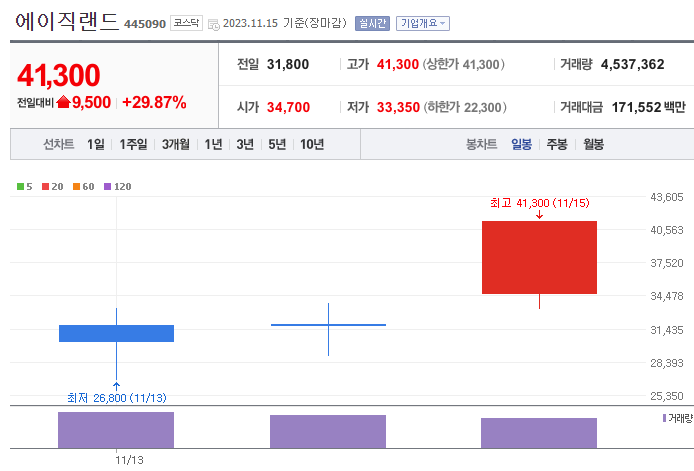Select the 10년 line chart period
This screenshot has width=694, height=471.
(312, 144)
